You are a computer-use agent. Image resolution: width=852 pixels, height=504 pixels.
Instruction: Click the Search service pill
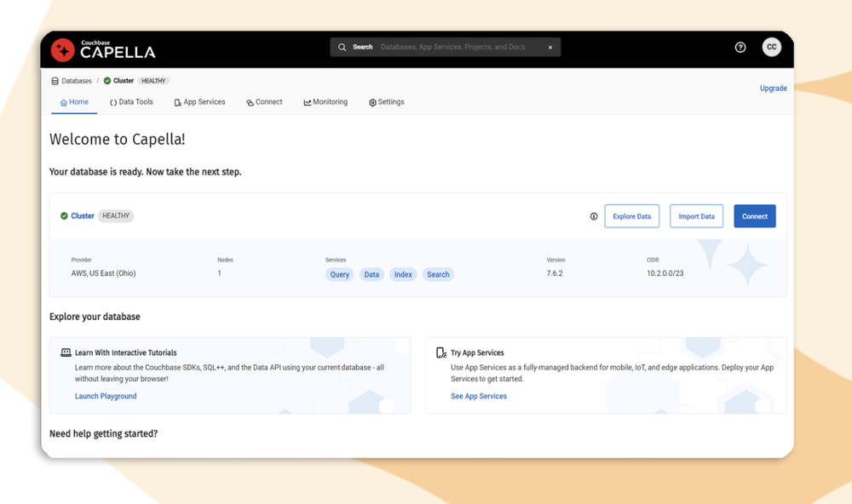pos(438,274)
